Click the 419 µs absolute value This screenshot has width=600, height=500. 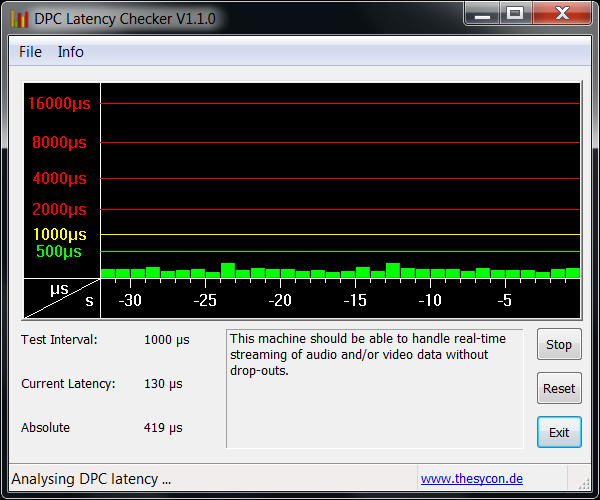[x=163, y=428]
